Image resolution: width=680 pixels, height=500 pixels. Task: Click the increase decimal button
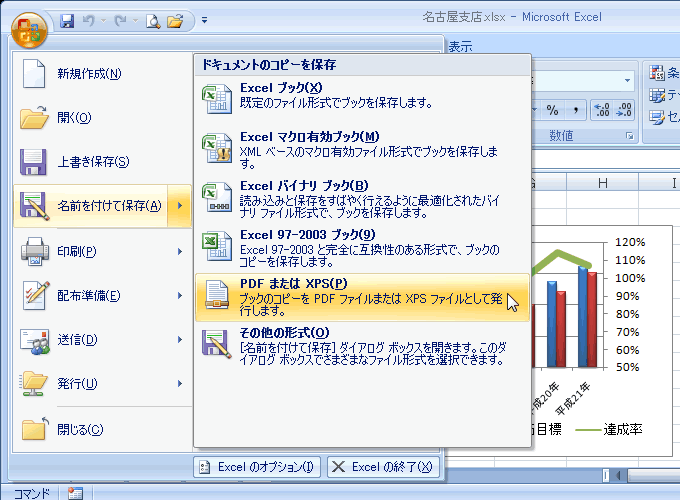point(602,110)
